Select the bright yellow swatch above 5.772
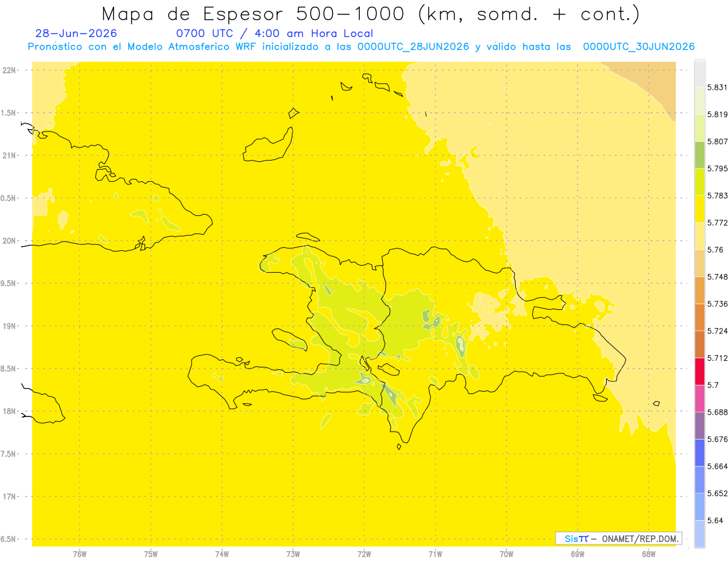Screen dimensions: 728x562 (699, 209)
